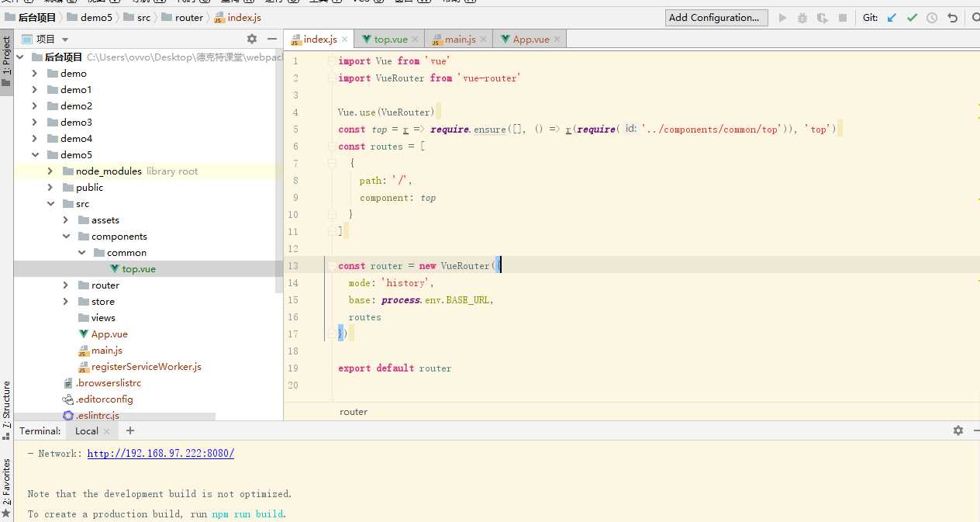Click the JS icon beside main.js in tree

pos(84,351)
